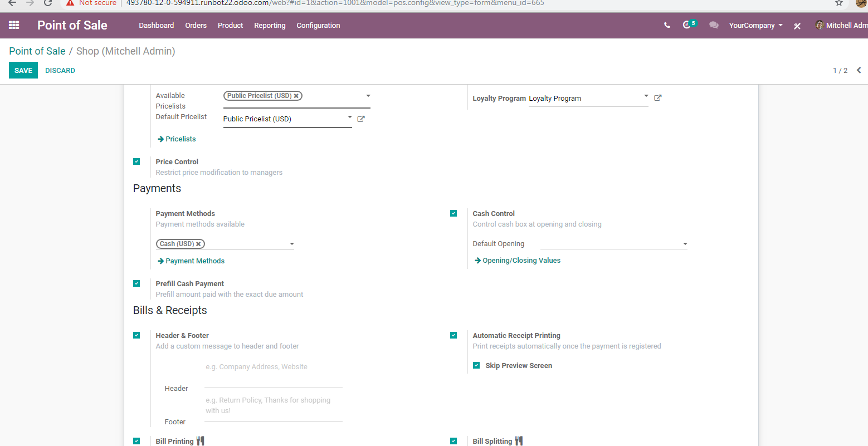
Task: Open external link for Default Pricelist
Action: 361,119
